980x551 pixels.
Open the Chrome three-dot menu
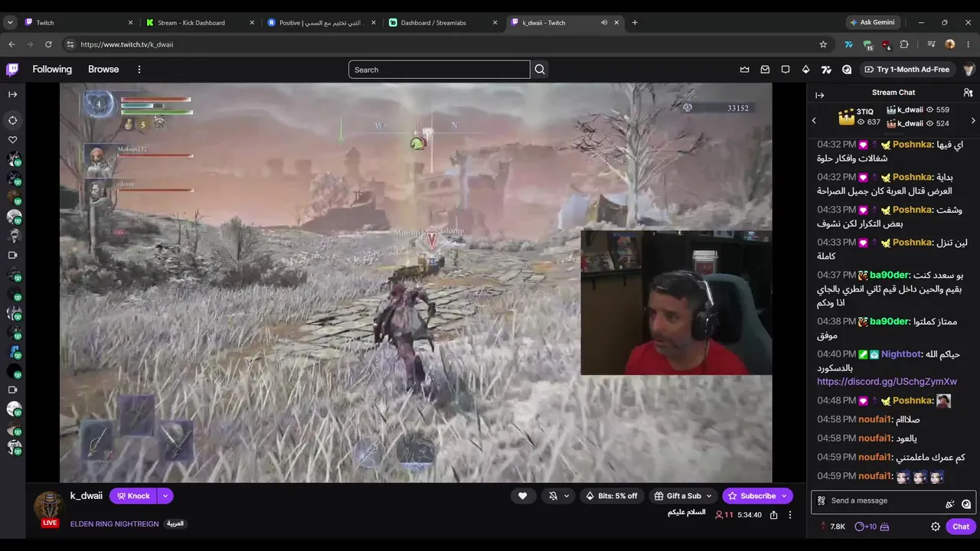[x=969, y=44]
